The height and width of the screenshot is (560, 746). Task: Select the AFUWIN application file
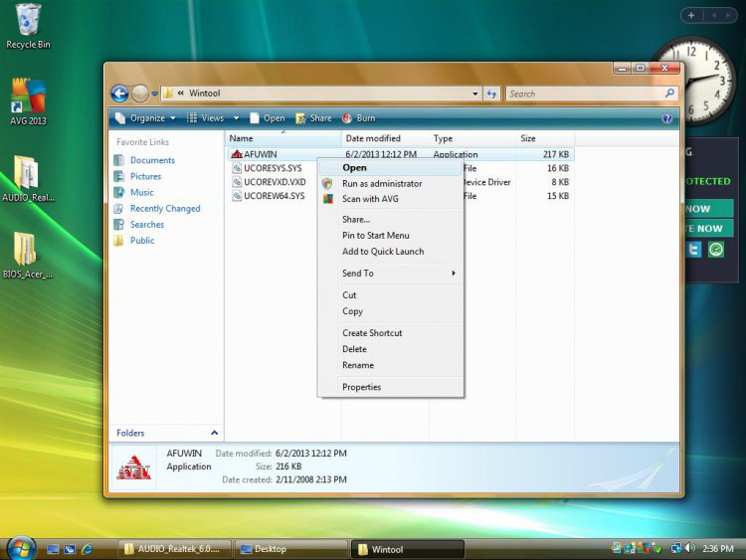pos(260,154)
